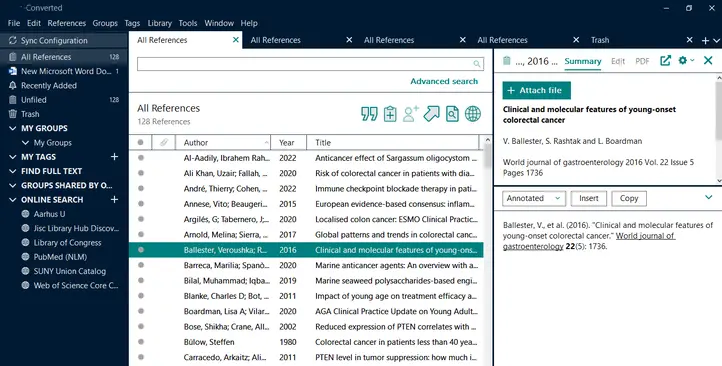This screenshot has height=366, width=722.
Task: Close the reference summary panel
Action: (x=708, y=60)
